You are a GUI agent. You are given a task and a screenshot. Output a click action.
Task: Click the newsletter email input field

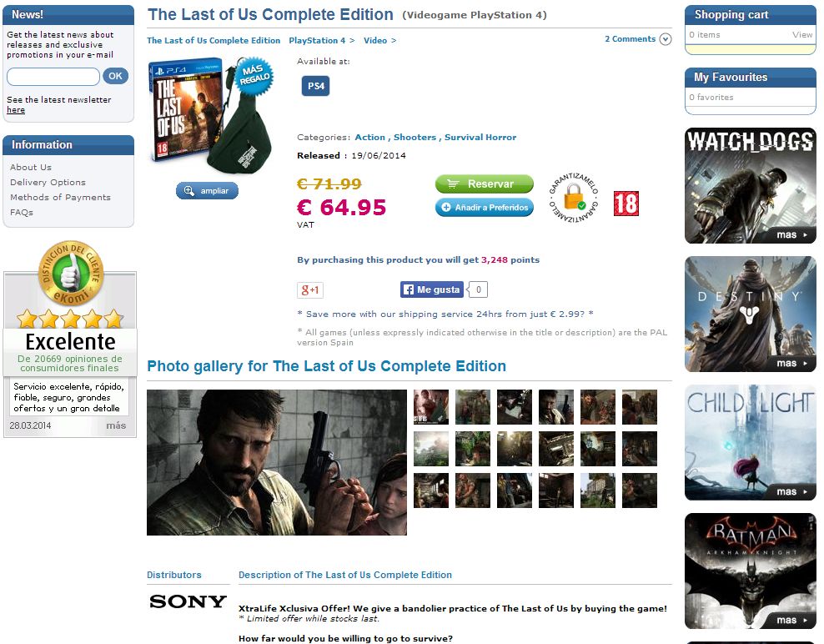click(x=53, y=76)
